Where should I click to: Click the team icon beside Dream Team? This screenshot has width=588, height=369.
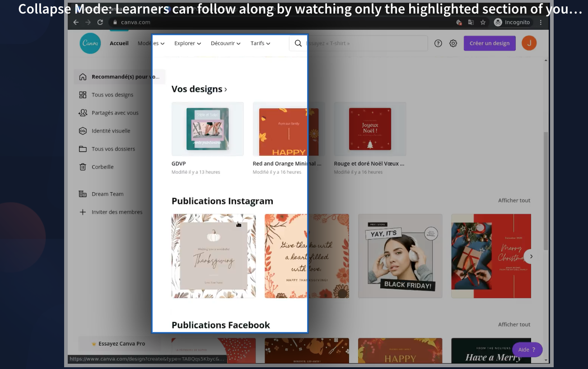83,194
